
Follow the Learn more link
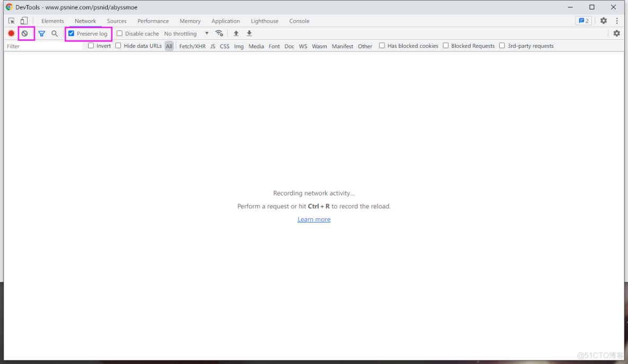click(x=314, y=219)
